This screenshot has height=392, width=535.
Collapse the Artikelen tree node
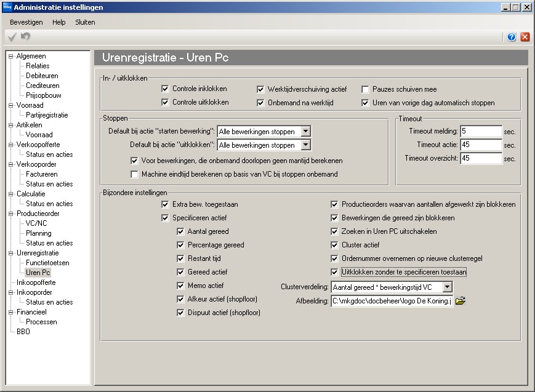pyautogui.click(x=11, y=125)
